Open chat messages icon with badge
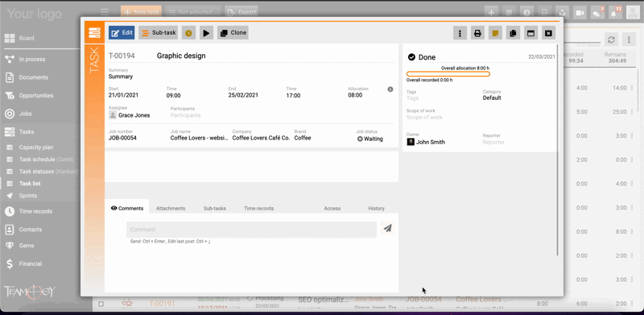644x315 pixels. [597, 13]
